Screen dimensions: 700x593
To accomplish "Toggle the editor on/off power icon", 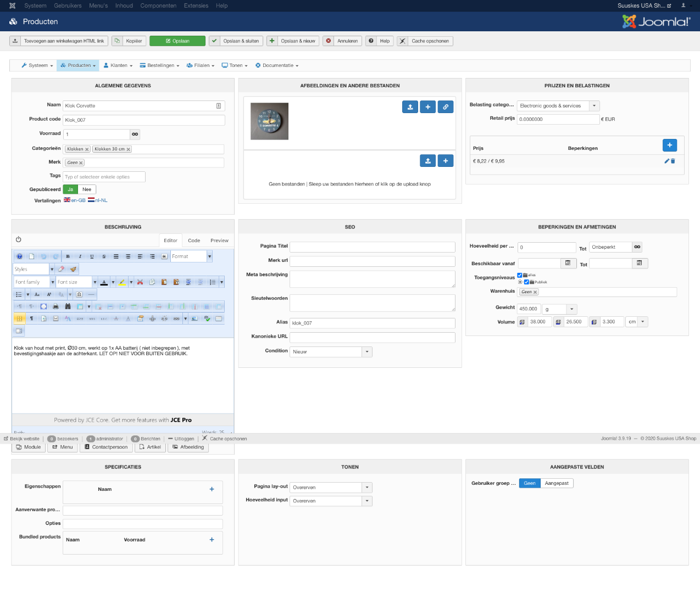I will tap(18, 239).
